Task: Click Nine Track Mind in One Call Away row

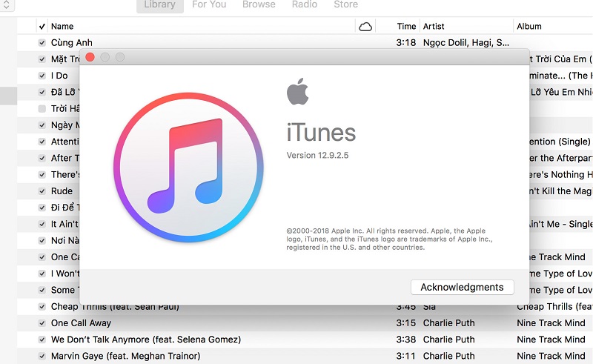Action: pos(551,323)
